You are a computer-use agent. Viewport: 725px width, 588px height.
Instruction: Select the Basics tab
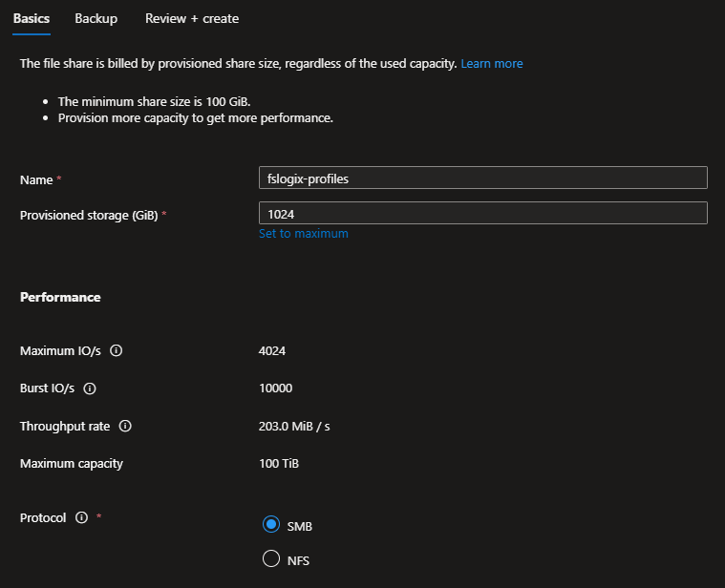point(32,19)
